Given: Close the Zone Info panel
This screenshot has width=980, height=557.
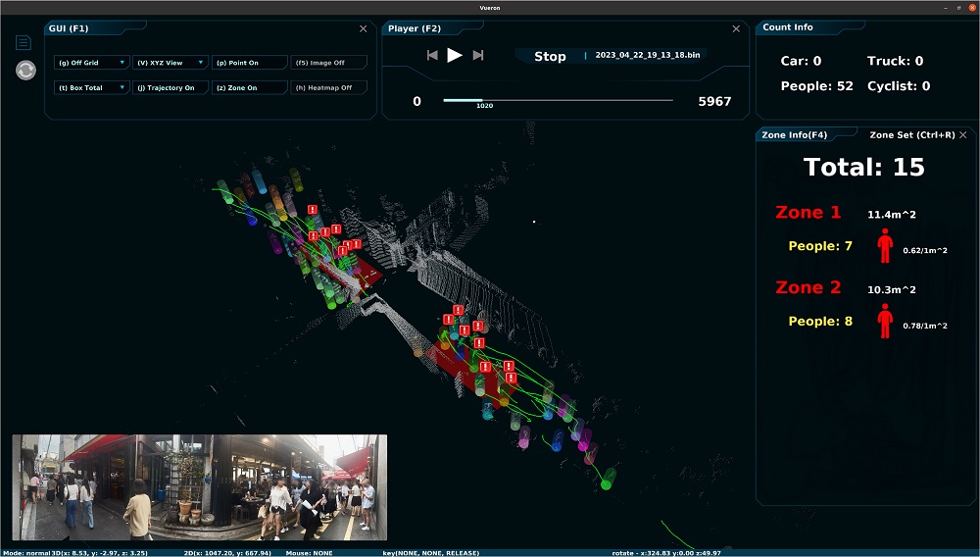Looking at the screenshot, I should [x=963, y=134].
